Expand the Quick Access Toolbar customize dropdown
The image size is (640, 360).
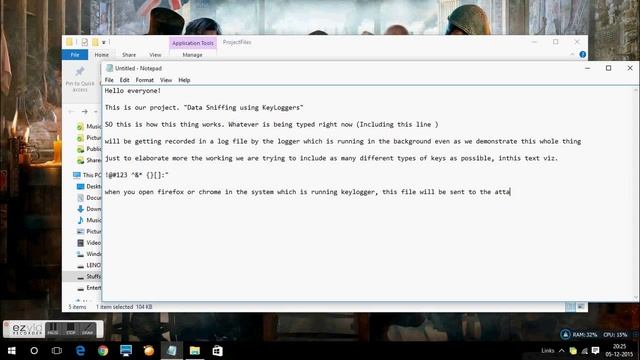(x=104, y=42)
